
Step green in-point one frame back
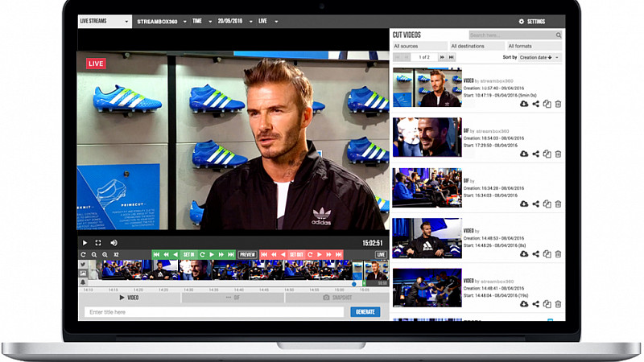pyautogui.click(x=175, y=255)
